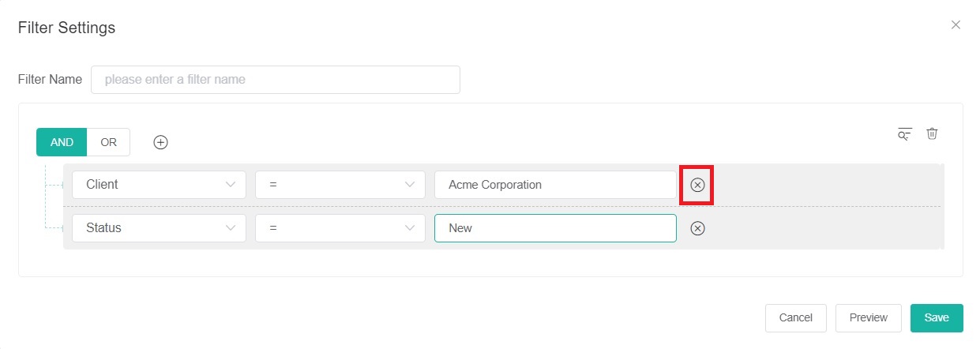
Task: Close the Filter Settings dialog
Action: tap(956, 25)
